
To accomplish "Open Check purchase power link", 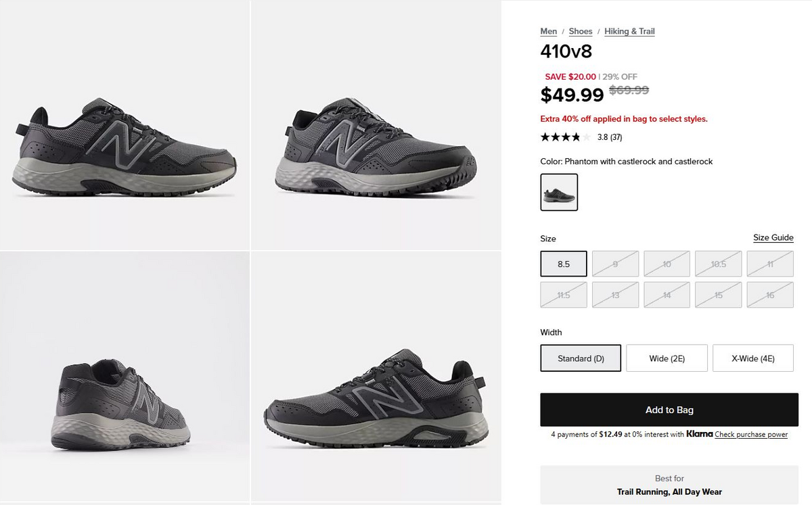I will [x=751, y=434].
